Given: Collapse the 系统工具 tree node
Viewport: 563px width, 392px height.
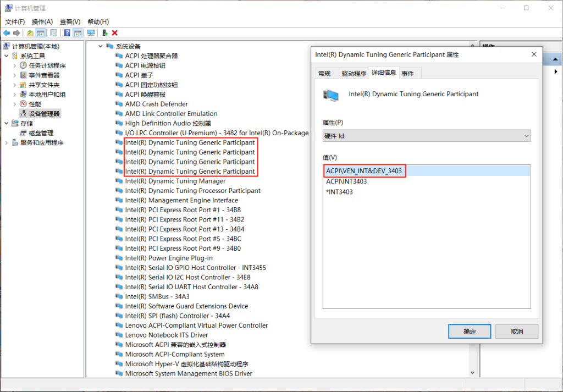Looking at the screenshot, I should click(x=7, y=56).
